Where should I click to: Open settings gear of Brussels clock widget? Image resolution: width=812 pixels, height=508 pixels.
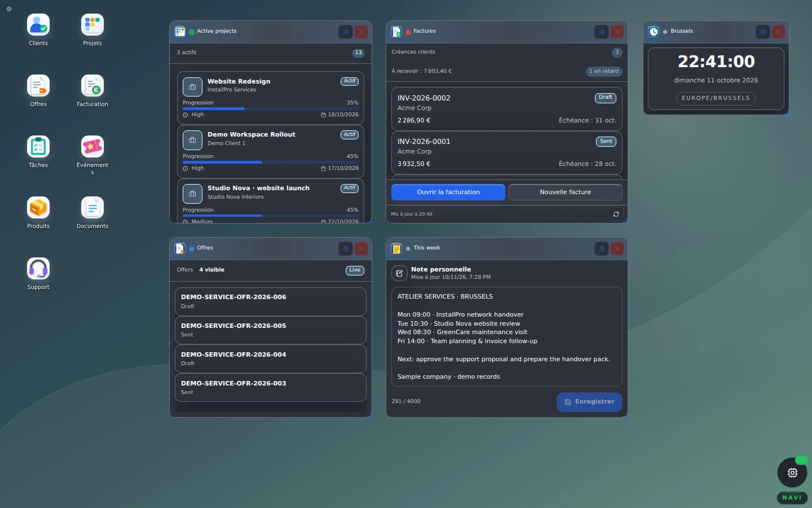[x=763, y=32]
